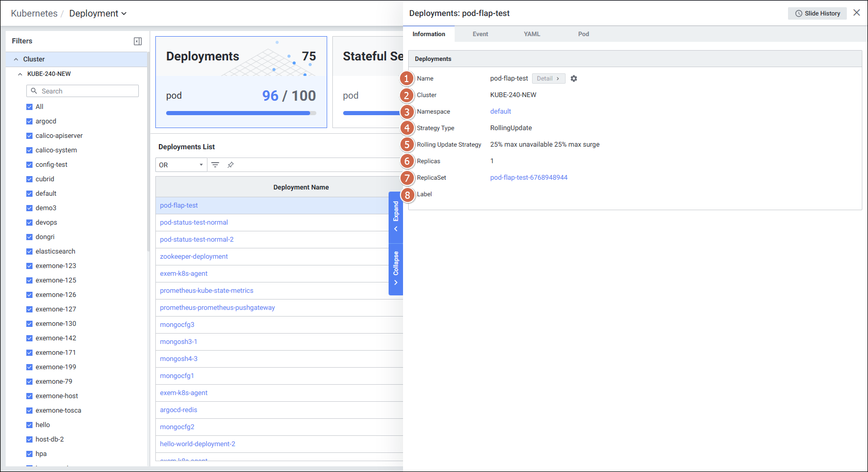Open Slide History

[817, 13]
